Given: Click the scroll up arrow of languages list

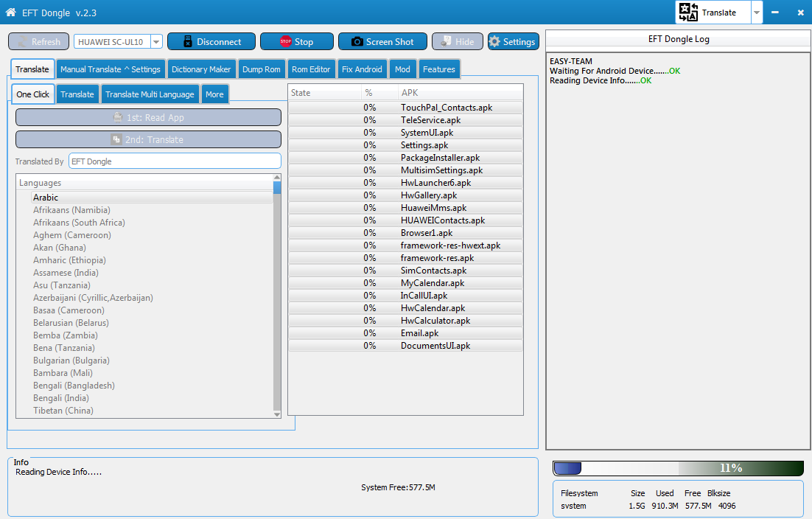Looking at the screenshot, I should point(277,178).
